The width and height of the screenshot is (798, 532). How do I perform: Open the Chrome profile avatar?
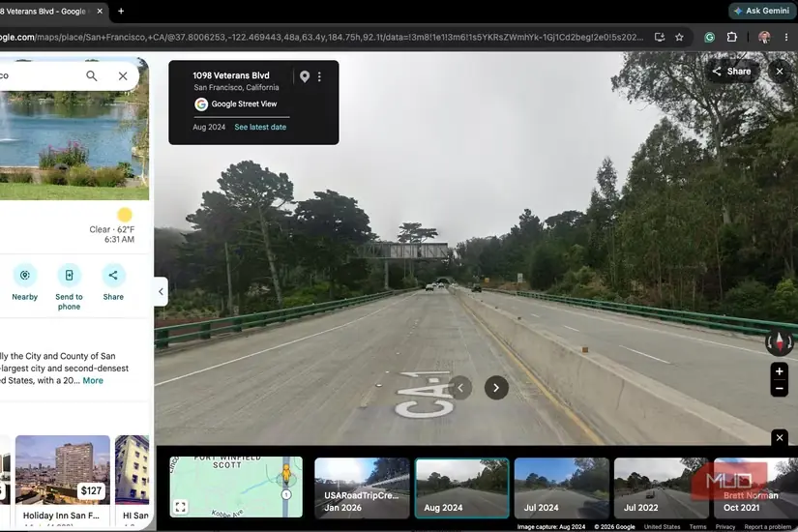(x=764, y=37)
